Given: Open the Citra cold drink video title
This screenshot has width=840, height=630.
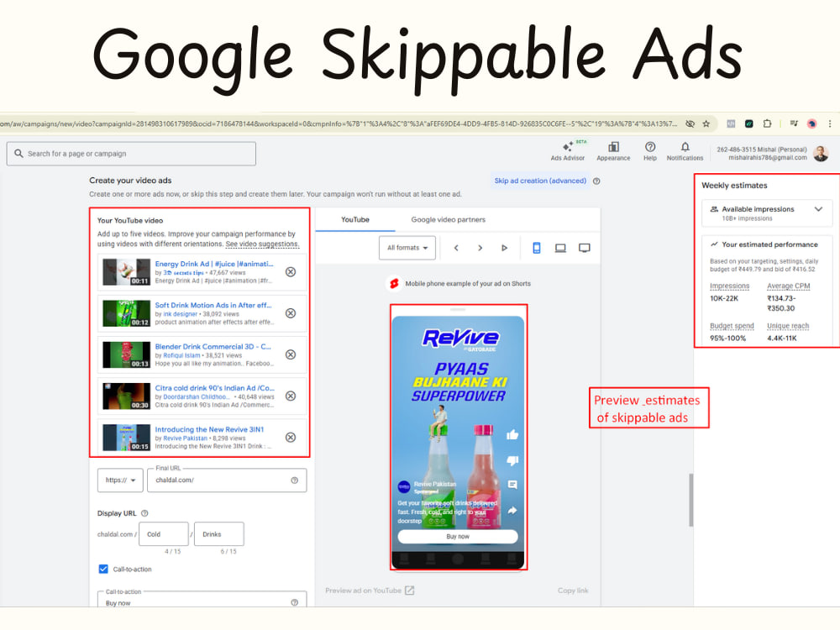Looking at the screenshot, I should click(x=214, y=388).
